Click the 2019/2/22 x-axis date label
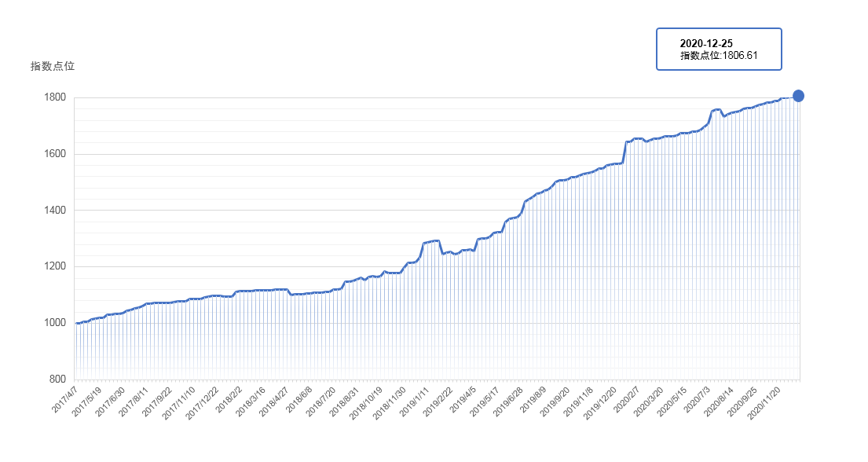This screenshot has height=462, width=868. tap(438, 401)
